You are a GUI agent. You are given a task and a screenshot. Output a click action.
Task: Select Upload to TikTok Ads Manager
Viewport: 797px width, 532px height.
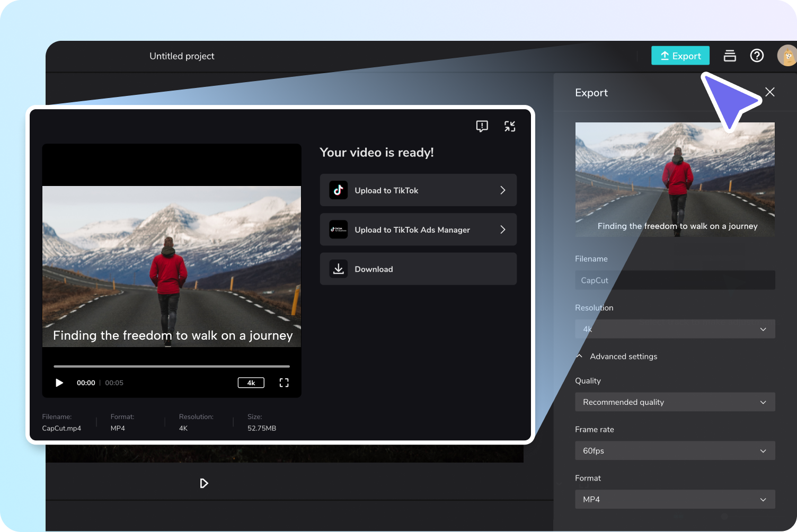418,229
